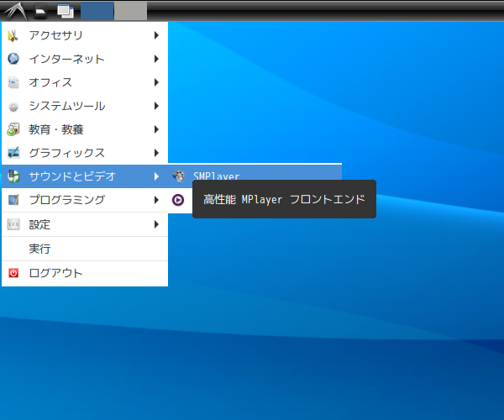Click the flask icon beside 教育・教養
The height and width of the screenshot is (420, 504).
pos(13,129)
